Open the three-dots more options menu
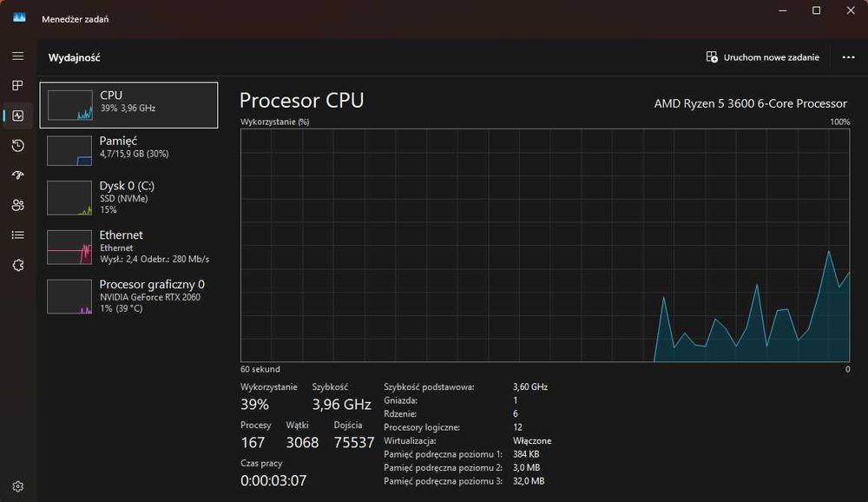868x502 pixels. pos(848,57)
